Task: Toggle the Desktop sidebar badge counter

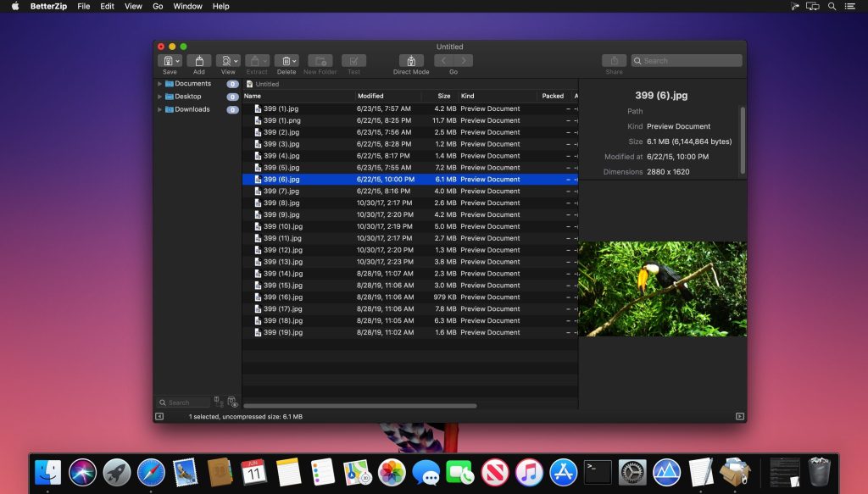Action: coord(232,96)
